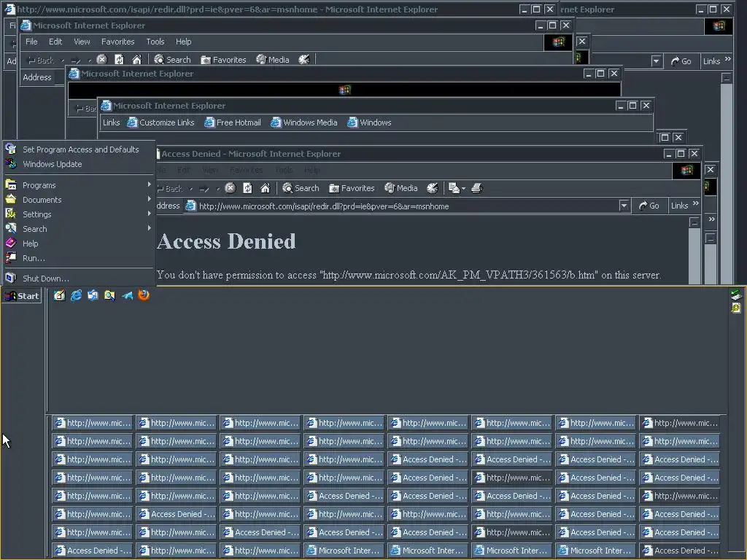Open the Back history dropdown arrow in Access Denied window
Viewport: 747px width, 560px height.
[191, 189]
